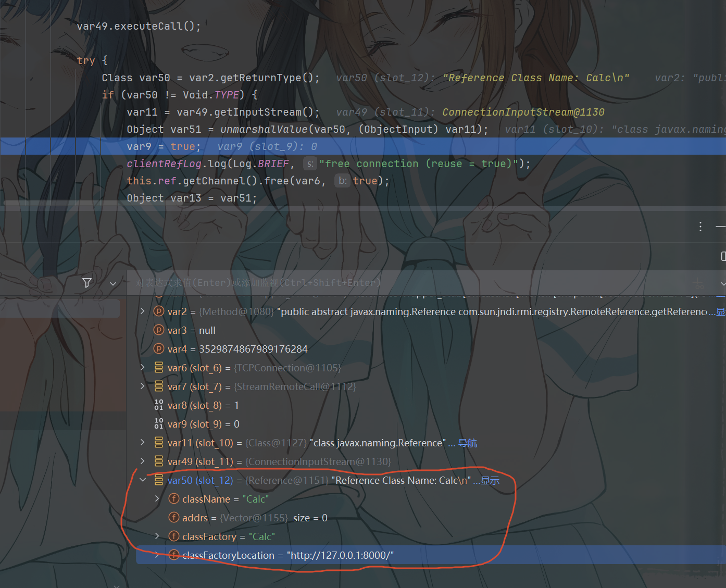726x588 pixels.
Task: Click the filter funnel icon in debugger
Action: pyautogui.click(x=87, y=283)
